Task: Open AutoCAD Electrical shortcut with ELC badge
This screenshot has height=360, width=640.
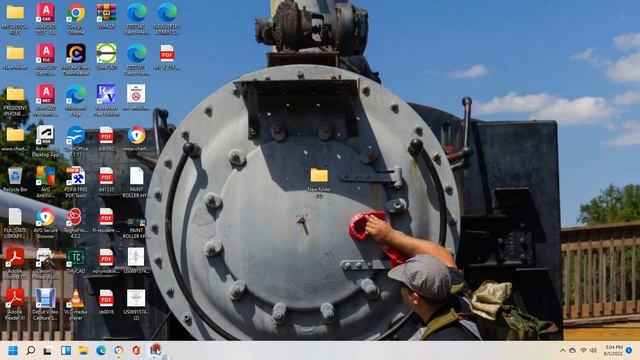Action: (x=45, y=60)
